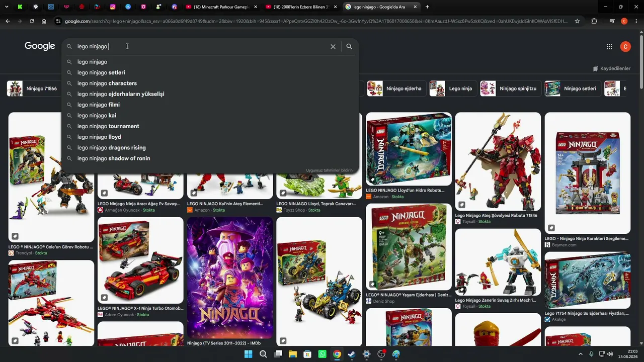Choose suggestion 'lego ninjago characters'
The width and height of the screenshot is (644, 362).
210,83
